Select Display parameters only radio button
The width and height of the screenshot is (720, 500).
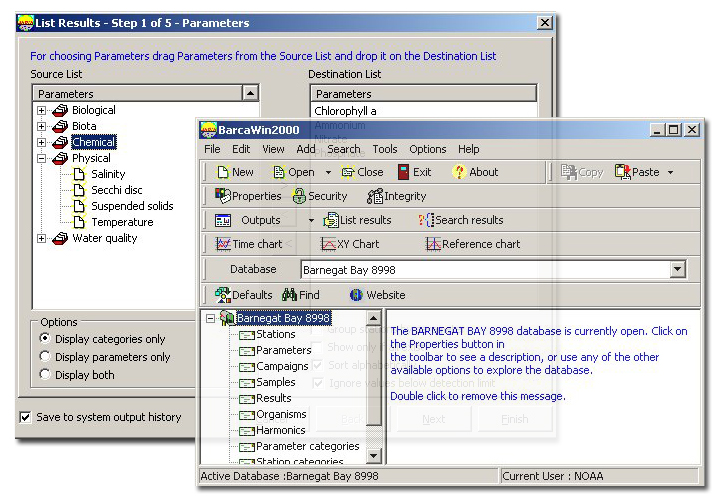point(45,356)
